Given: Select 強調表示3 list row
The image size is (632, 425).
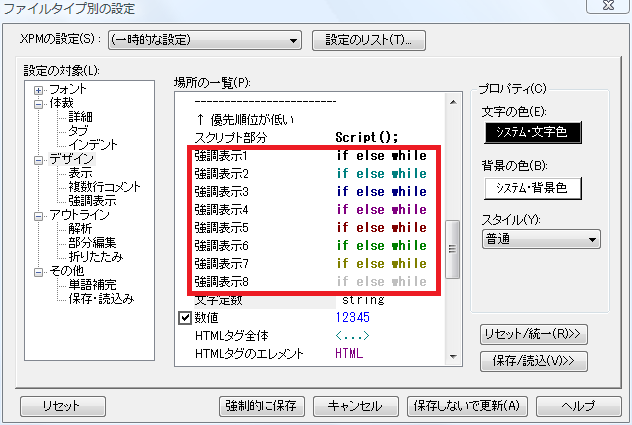Looking at the screenshot, I should (310, 192).
